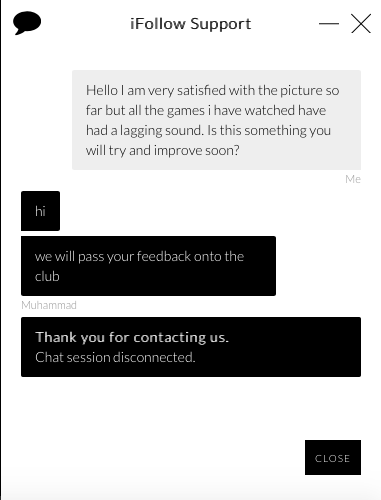Viewport: 381px width, 500px height.
Task: Click empty chat area below disconnected notice
Action: tap(191, 408)
